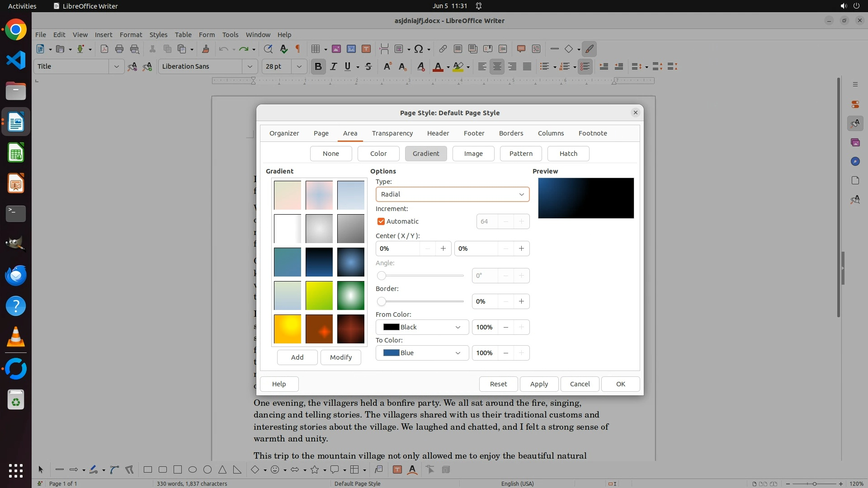The width and height of the screenshot is (868, 488).
Task: Click the Strikethrough formatting icon
Action: coord(368,66)
